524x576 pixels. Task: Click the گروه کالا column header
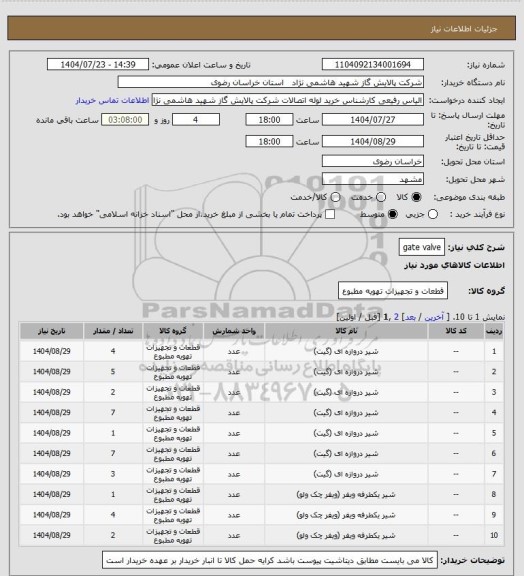(x=173, y=331)
